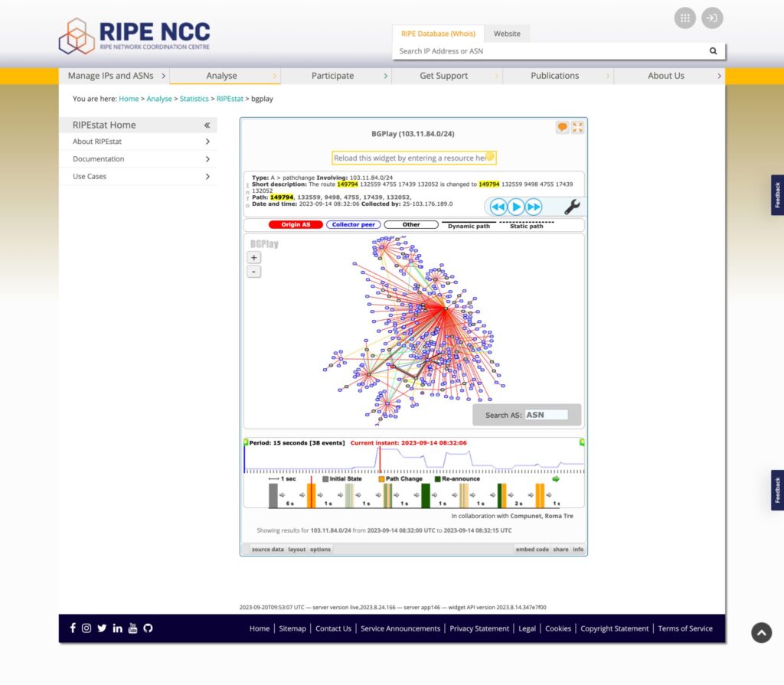Open the widget info tab

pyautogui.click(x=578, y=549)
